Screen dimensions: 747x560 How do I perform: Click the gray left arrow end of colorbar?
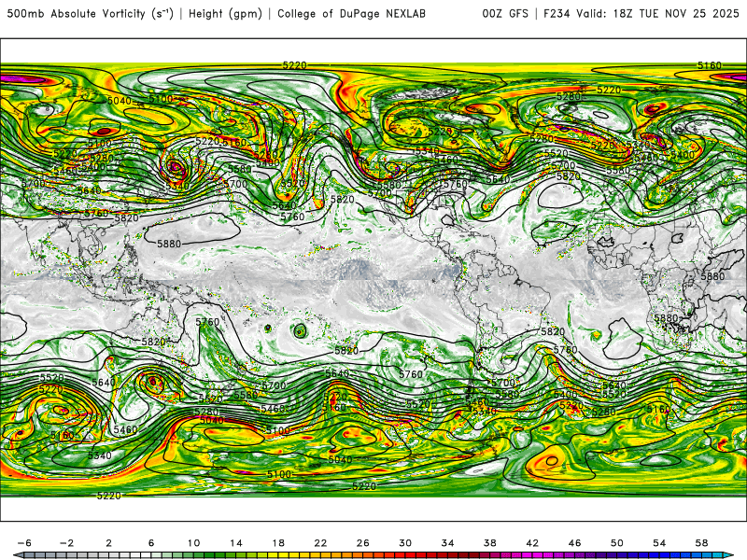18,555
